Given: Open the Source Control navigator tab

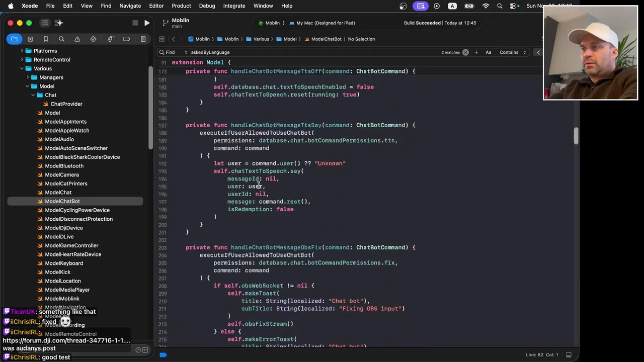Looking at the screenshot, I should [30, 39].
